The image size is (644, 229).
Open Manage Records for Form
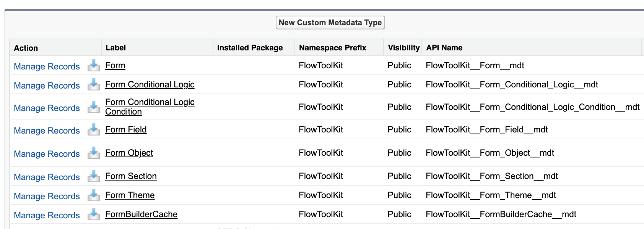click(46, 66)
